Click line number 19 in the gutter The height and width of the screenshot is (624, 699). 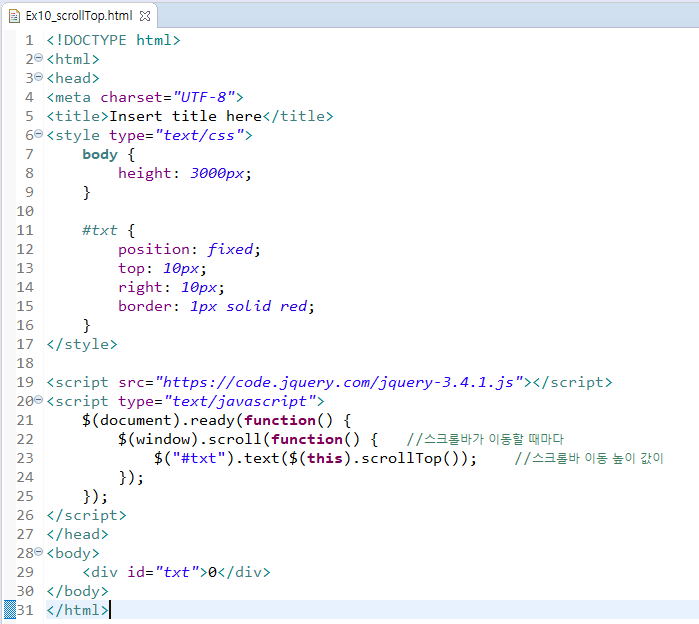[25, 382]
